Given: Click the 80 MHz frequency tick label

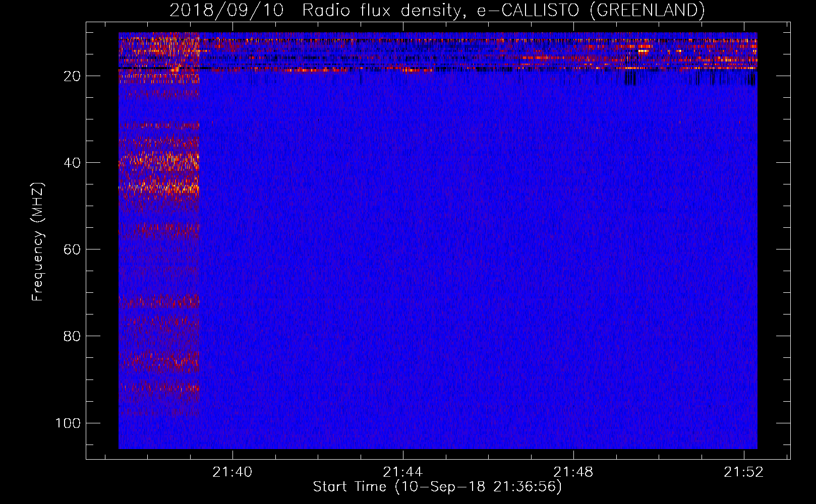Looking at the screenshot, I should [72, 336].
